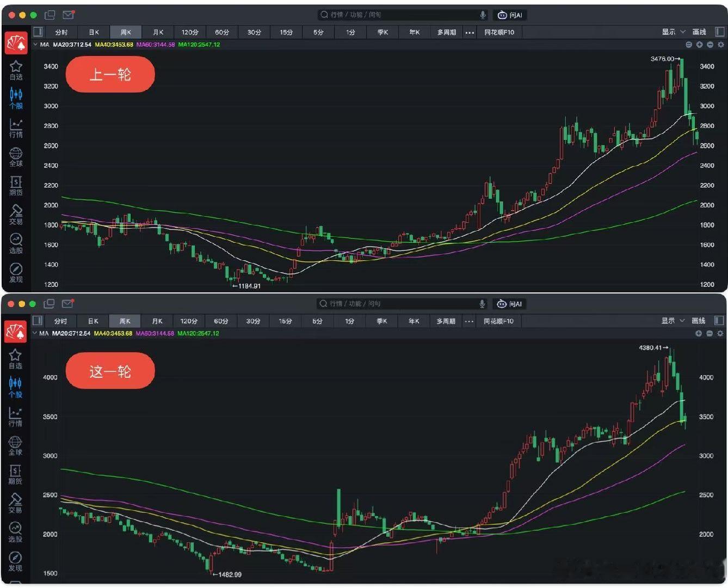Collapse the MA indicator chevron in the 这一轮 window
This screenshot has height=588, width=728.
point(35,333)
